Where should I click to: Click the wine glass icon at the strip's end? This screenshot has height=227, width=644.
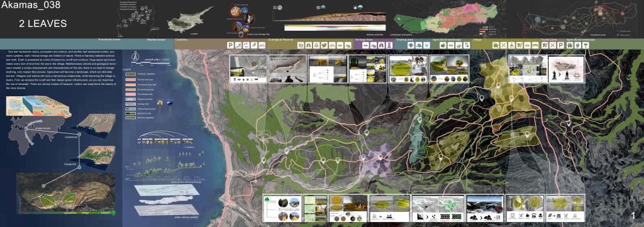click(x=586, y=45)
